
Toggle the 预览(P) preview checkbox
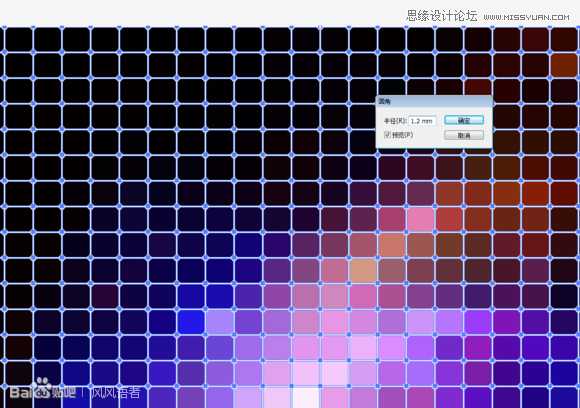click(x=387, y=135)
